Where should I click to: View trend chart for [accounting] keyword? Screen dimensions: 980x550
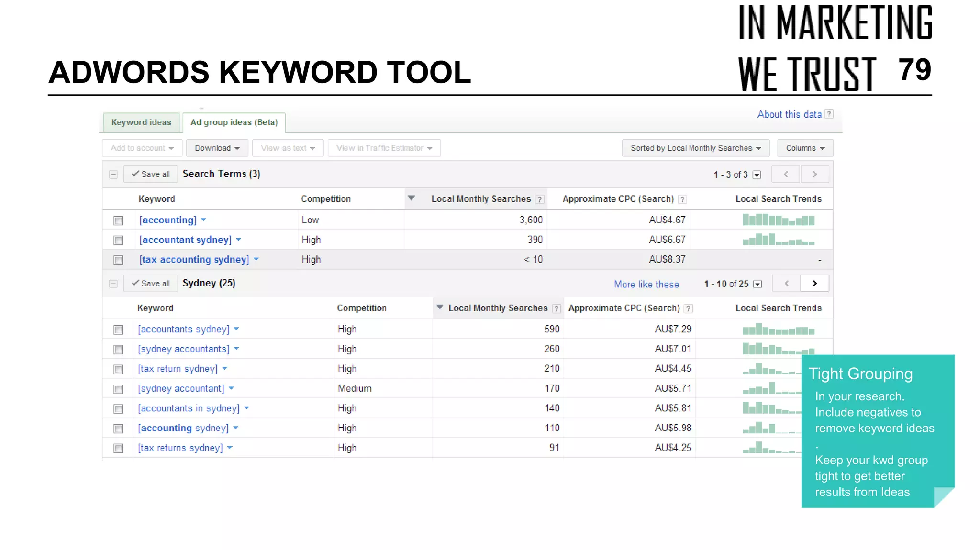779,220
